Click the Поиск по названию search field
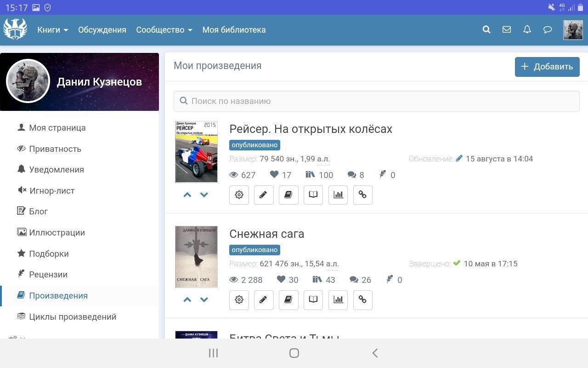The image size is (588, 368). coord(377,101)
